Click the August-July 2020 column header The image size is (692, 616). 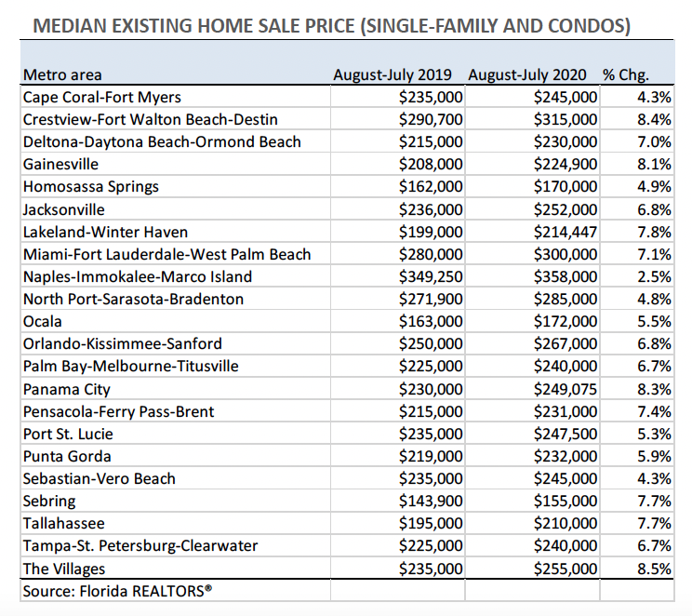pos(532,74)
